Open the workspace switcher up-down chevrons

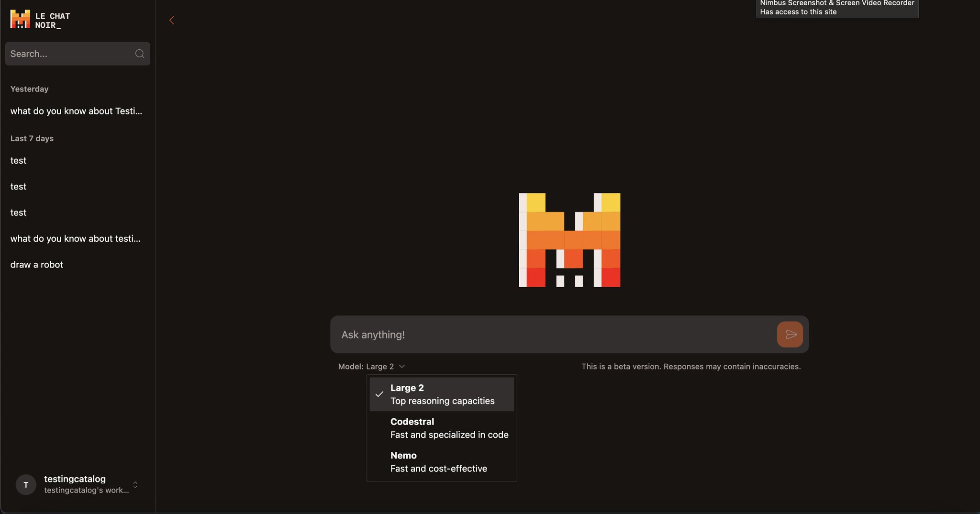pos(135,485)
